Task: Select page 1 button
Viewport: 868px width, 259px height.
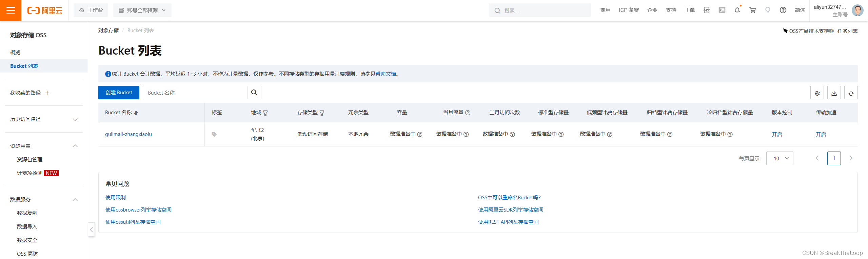Action: click(834, 158)
